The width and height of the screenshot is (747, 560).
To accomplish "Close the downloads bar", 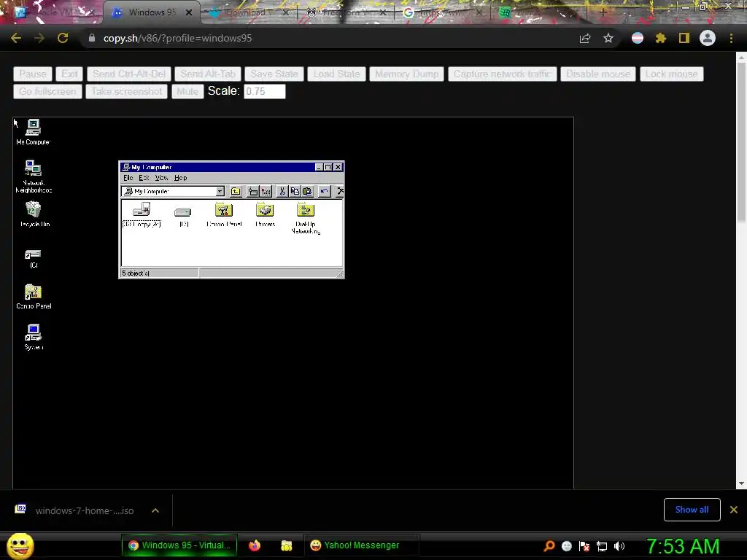I will pos(734,510).
